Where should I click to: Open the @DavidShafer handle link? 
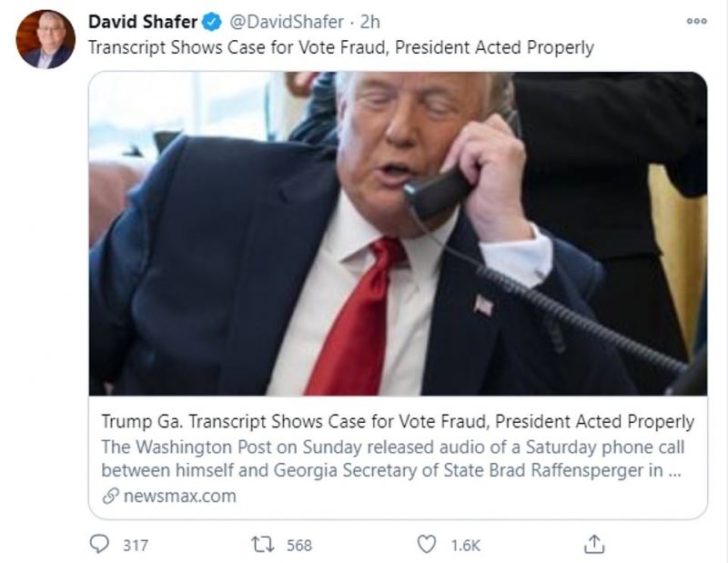[287, 22]
